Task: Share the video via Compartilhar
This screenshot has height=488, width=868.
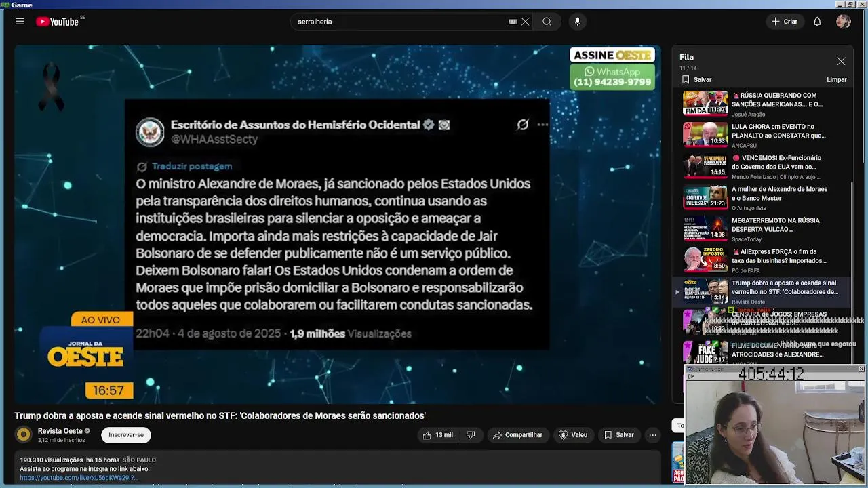Action: point(517,435)
